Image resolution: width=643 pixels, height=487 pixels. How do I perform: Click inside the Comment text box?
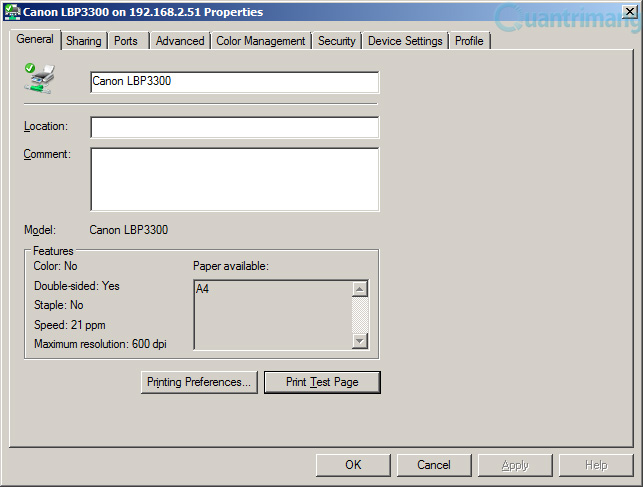[235, 180]
